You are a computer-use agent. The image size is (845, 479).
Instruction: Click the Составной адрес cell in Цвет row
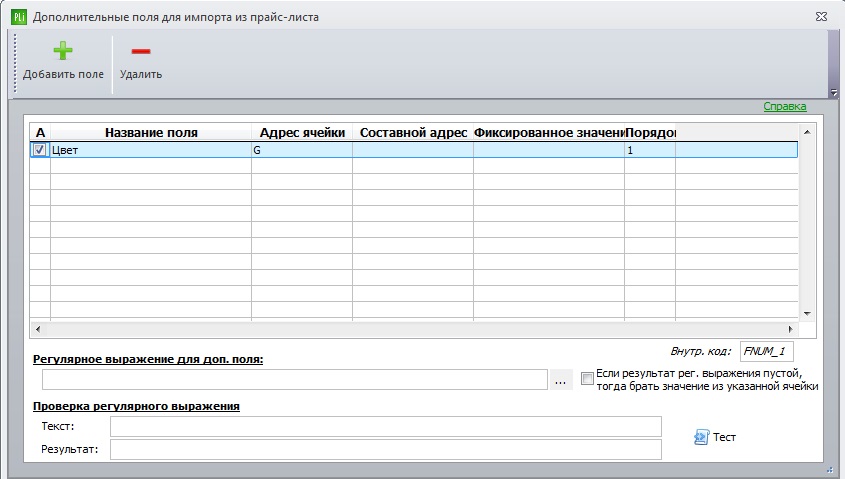coord(413,150)
